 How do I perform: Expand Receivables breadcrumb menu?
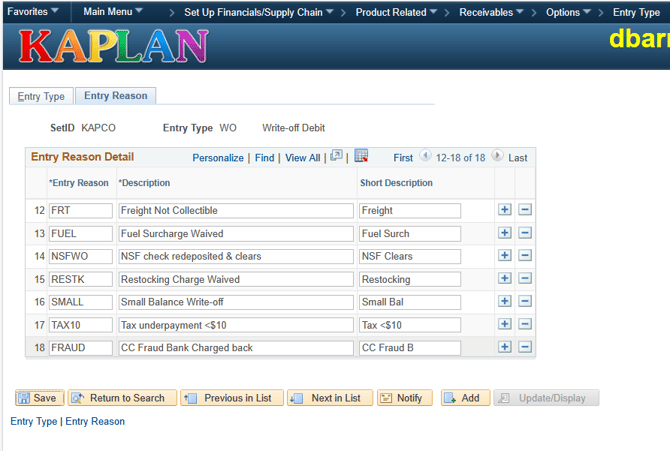pyautogui.click(x=492, y=12)
